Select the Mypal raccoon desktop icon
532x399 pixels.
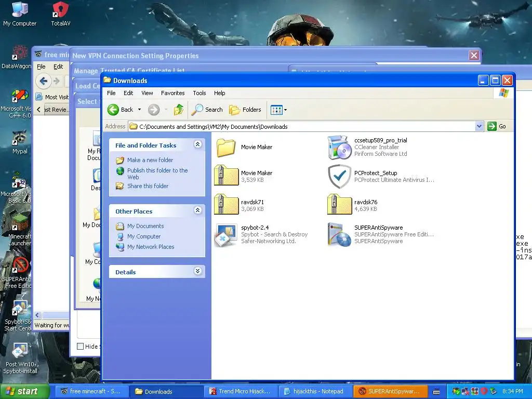pos(20,142)
